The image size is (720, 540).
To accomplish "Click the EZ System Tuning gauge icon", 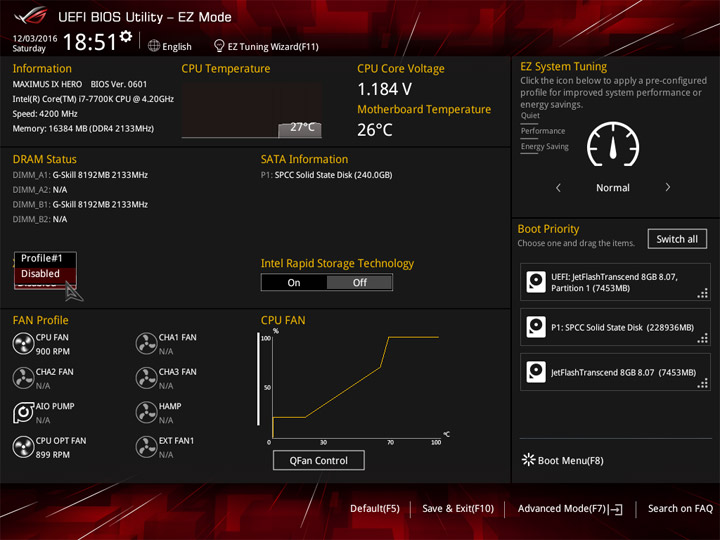I will point(613,145).
